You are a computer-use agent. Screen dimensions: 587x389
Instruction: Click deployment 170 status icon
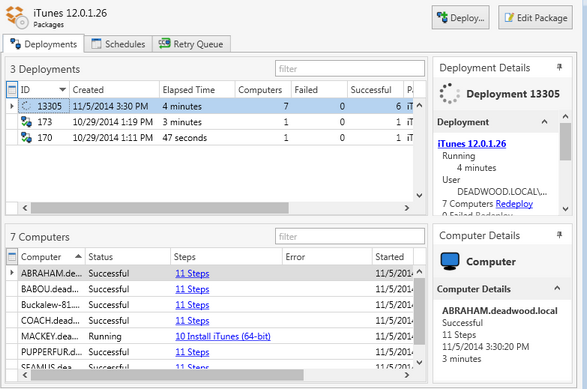pyautogui.click(x=26, y=137)
